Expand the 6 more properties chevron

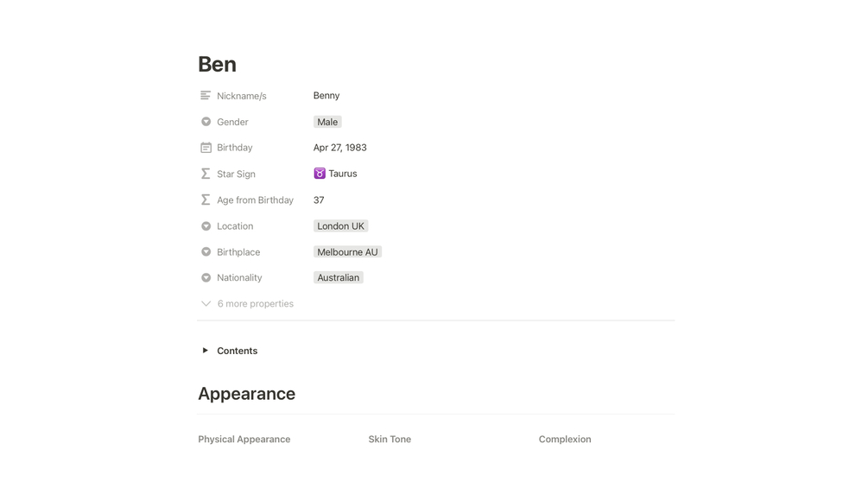(x=206, y=304)
